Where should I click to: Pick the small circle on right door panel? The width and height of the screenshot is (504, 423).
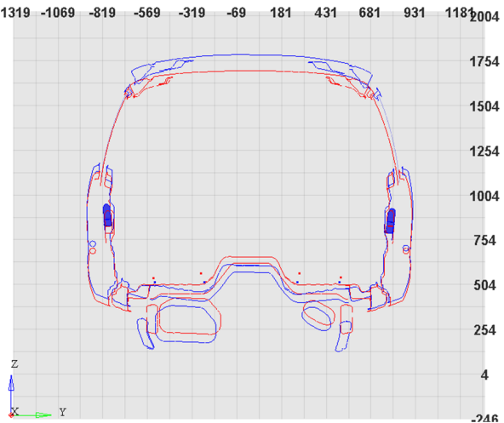[x=406, y=249]
